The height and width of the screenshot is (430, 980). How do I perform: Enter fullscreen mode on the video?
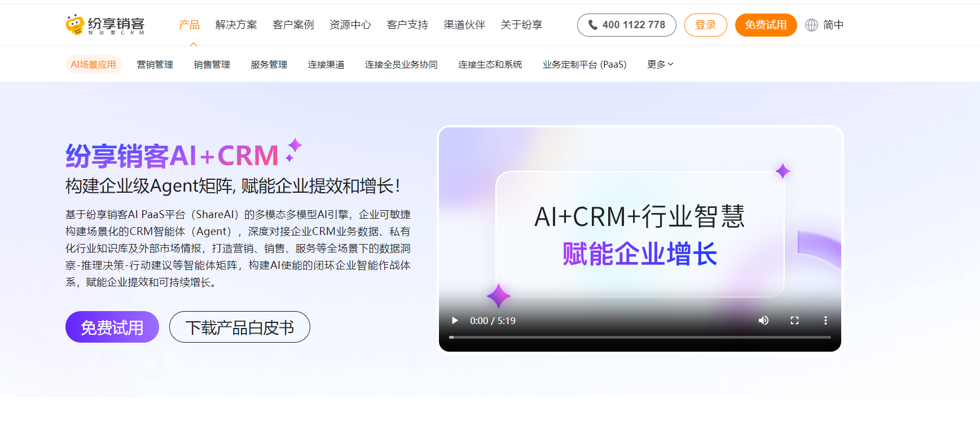[x=794, y=321]
